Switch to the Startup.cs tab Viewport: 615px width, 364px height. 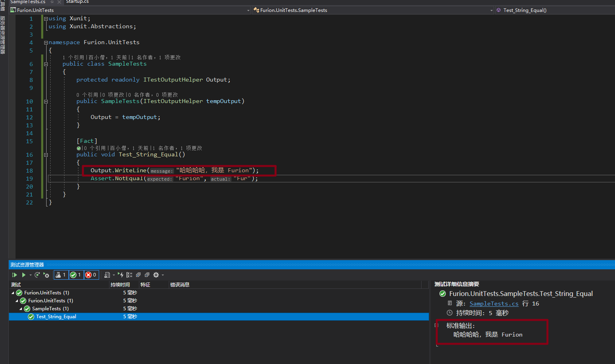click(x=77, y=2)
